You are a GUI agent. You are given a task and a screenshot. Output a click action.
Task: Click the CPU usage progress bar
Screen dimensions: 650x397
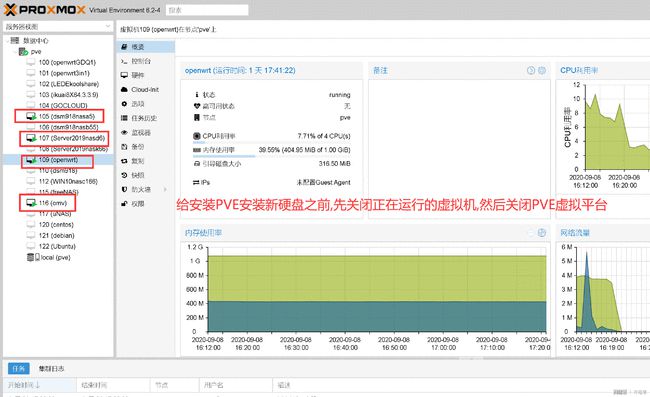(272, 143)
